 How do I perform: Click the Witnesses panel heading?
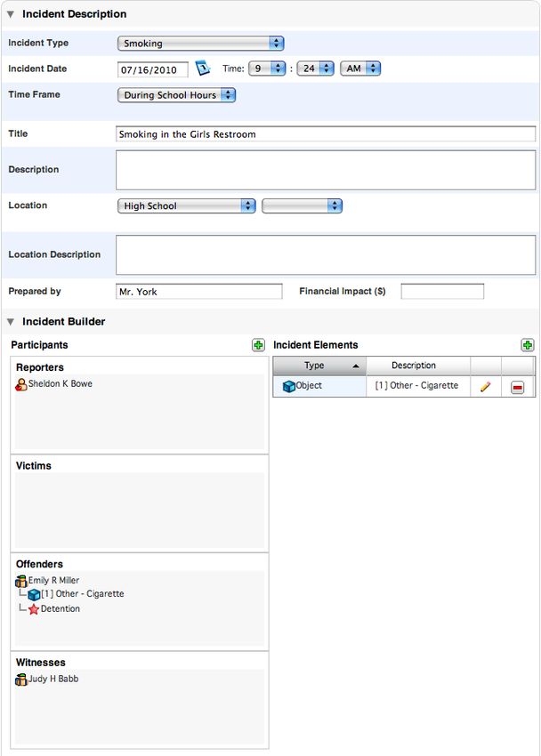pyautogui.click(x=41, y=663)
